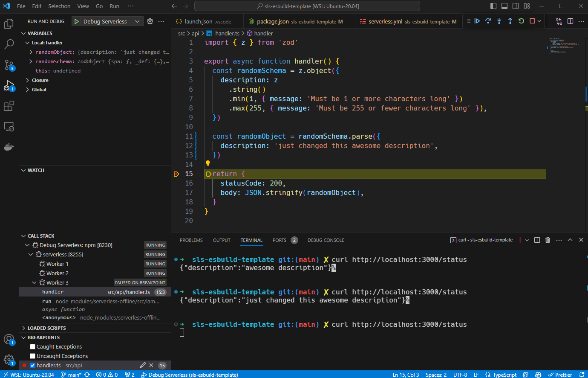Open the Remote Explorer view
The image size is (588, 378).
coord(9,127)
